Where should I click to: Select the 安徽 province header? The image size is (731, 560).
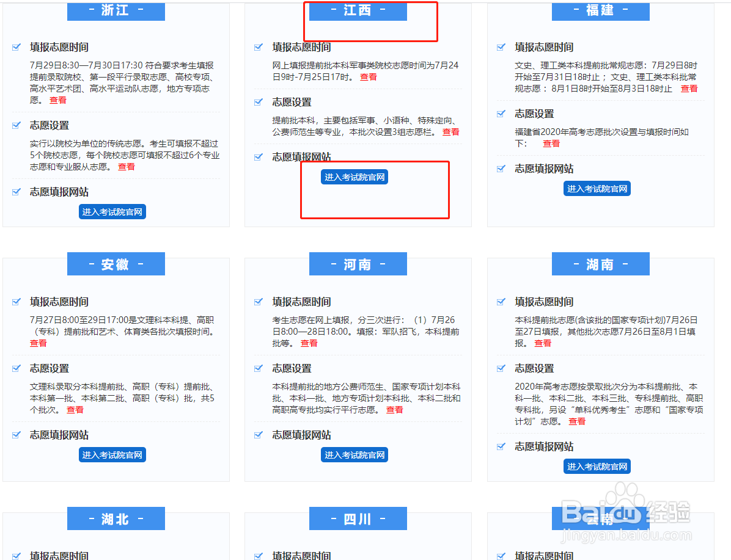(116, 263)
